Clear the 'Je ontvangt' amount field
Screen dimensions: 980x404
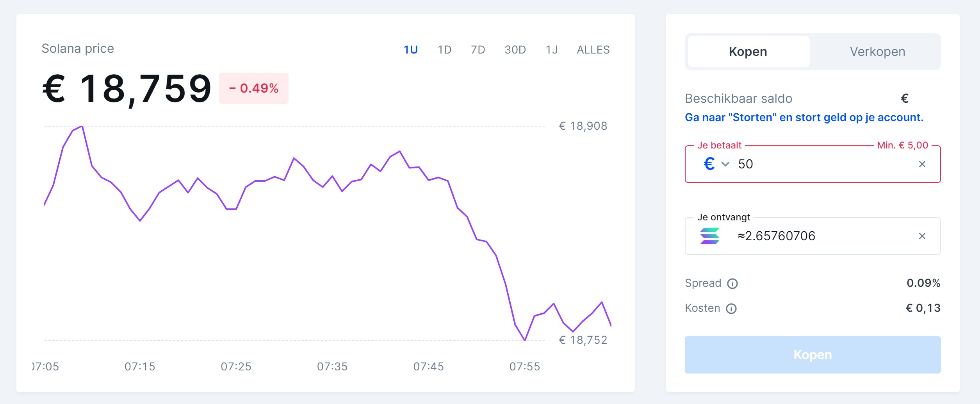coord(922,236)
